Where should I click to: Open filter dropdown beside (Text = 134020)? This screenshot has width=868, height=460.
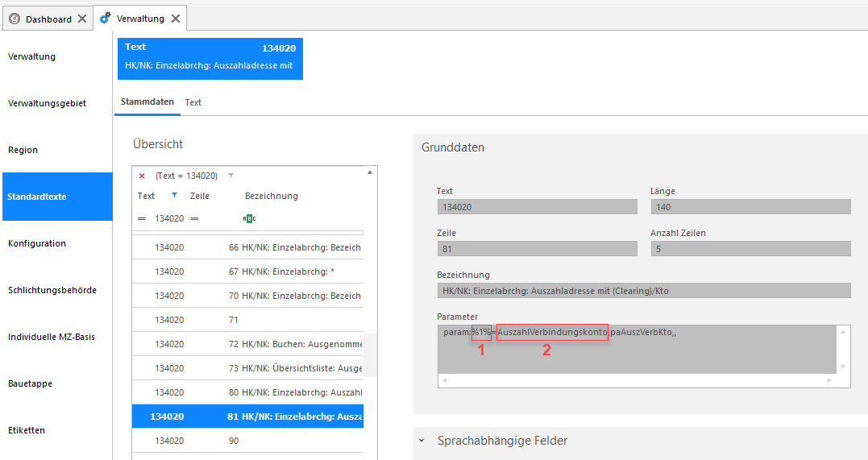(x=230, y=176)
